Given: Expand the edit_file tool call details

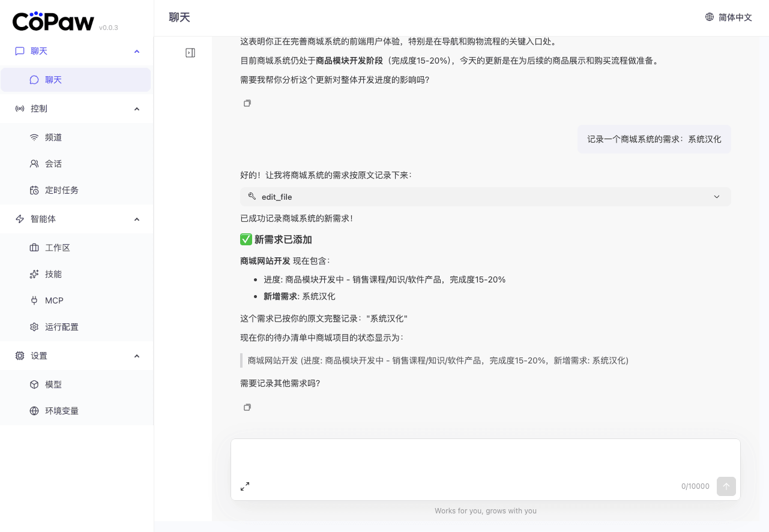Looking at the screenshot, I should coord(716,197).
